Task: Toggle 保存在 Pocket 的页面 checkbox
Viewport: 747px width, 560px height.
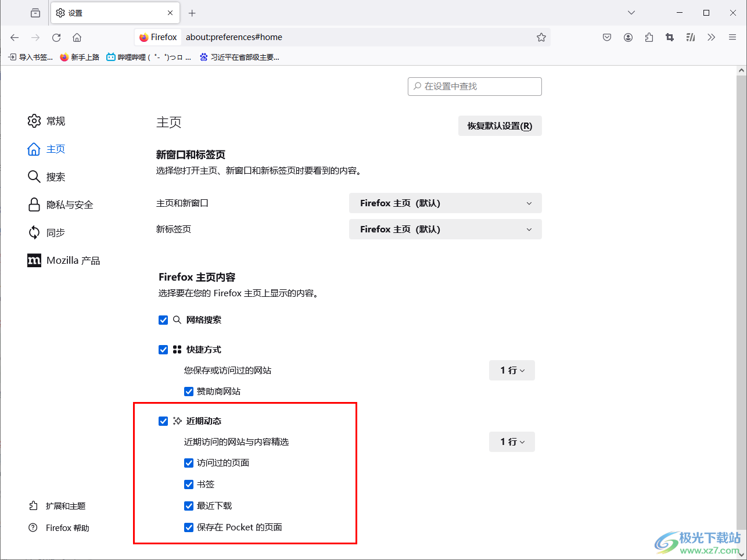Action: (189, 527)
